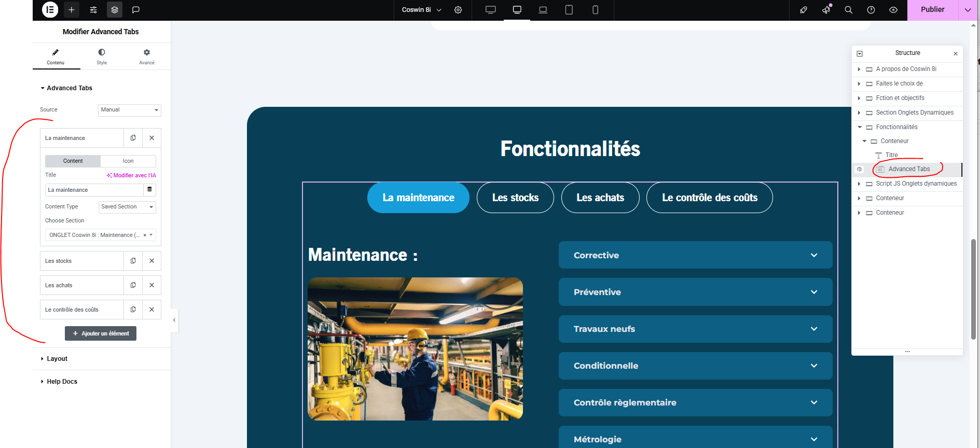
Task: Expand the Préventive accordion item
Action: [695, 292]
